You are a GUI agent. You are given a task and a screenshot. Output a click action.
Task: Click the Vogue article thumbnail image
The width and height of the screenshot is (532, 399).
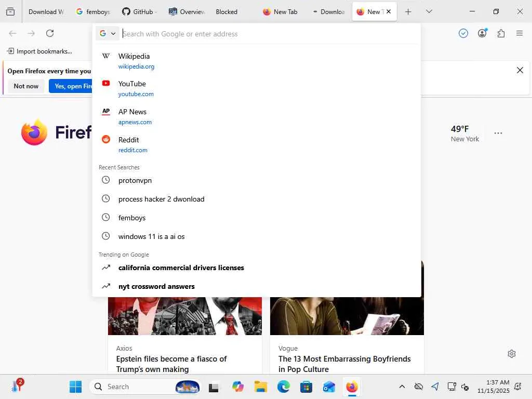coord(347,316)
